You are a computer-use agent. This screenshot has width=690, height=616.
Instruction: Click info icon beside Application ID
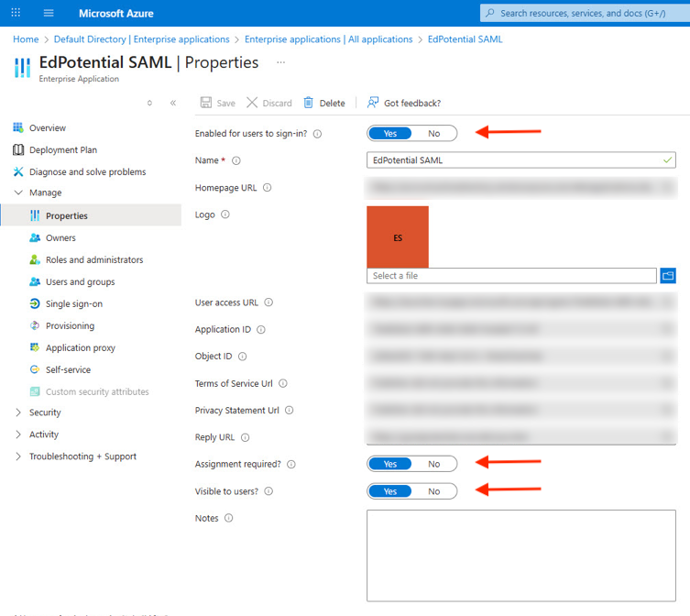pos(261,329)
